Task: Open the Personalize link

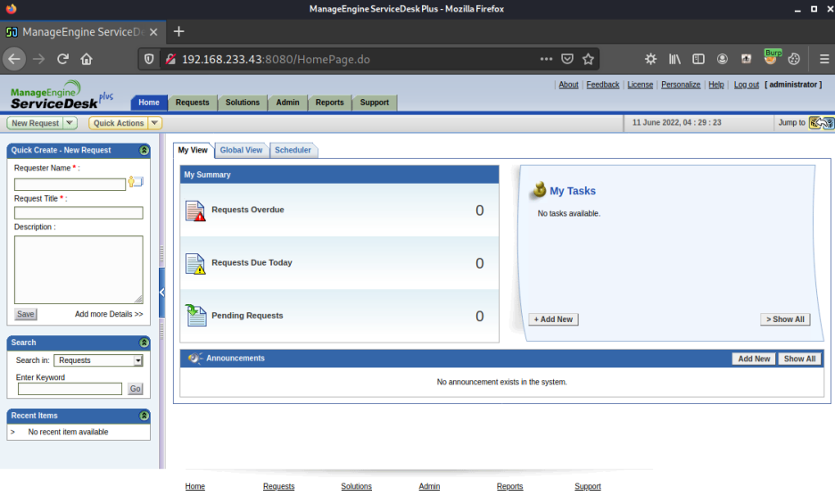Action: [x=681, y=85]
